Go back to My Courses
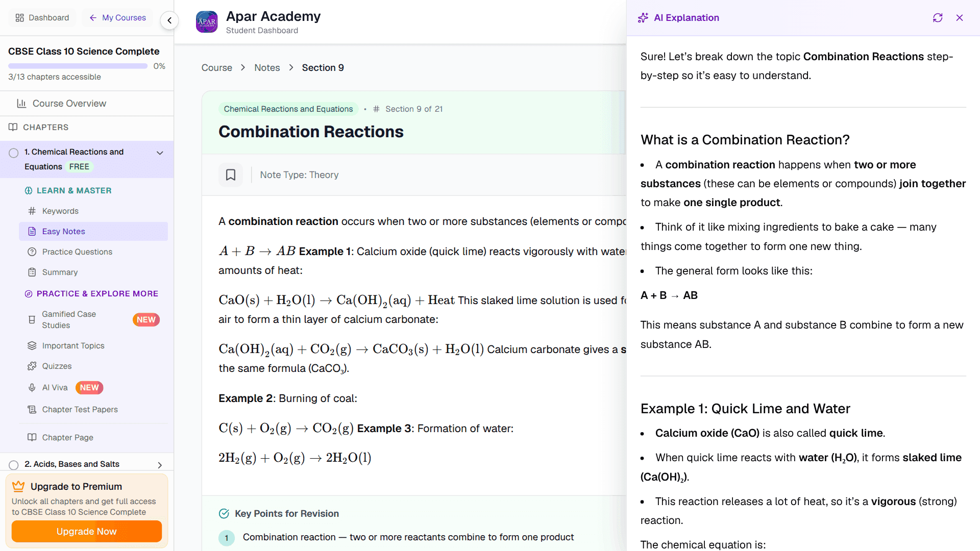 (117, 18)
